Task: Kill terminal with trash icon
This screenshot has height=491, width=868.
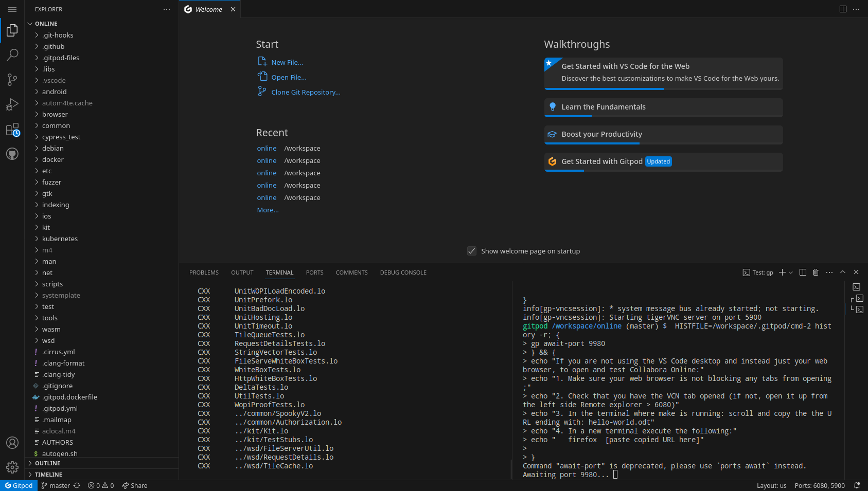Action: [816, 272]
